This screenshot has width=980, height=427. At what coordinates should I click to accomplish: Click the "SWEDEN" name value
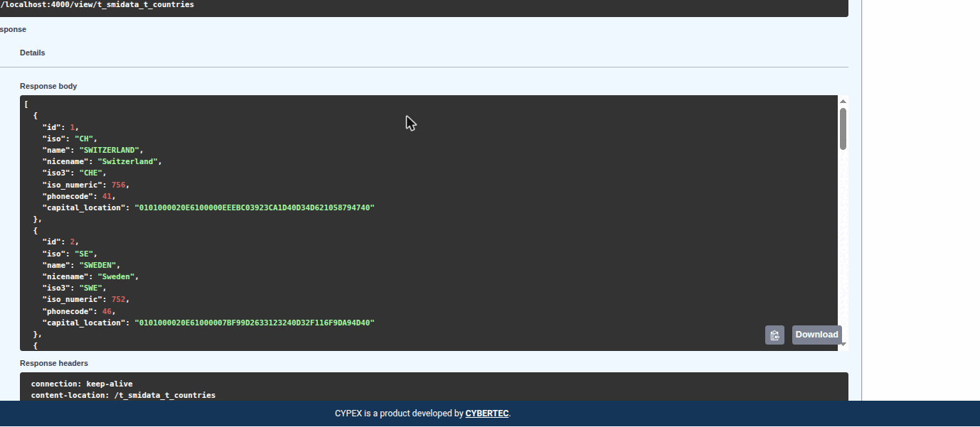pos(97,265)
